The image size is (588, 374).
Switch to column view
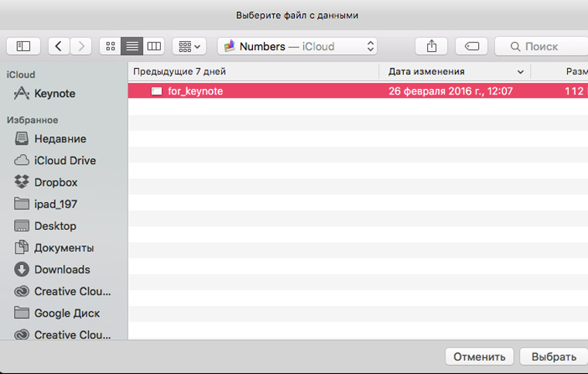coord(154,46)
